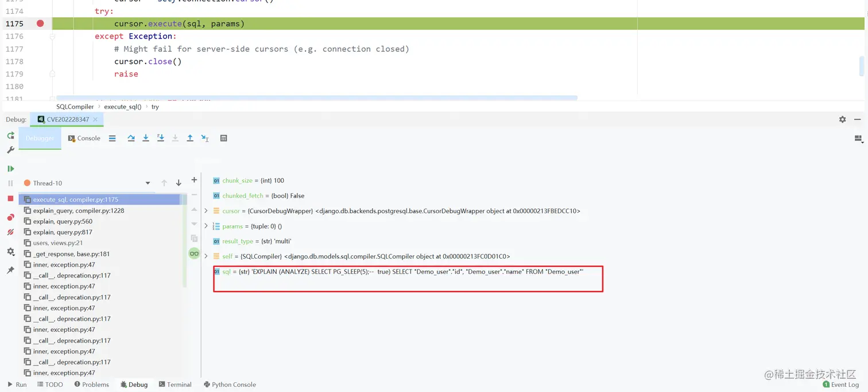Step into the function call

pos(146,138)
